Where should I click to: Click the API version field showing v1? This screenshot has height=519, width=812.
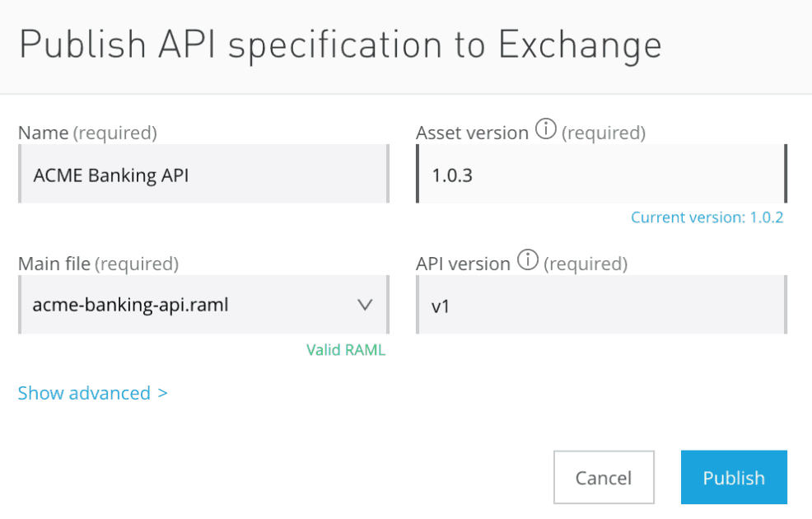(x=602, y=304)
